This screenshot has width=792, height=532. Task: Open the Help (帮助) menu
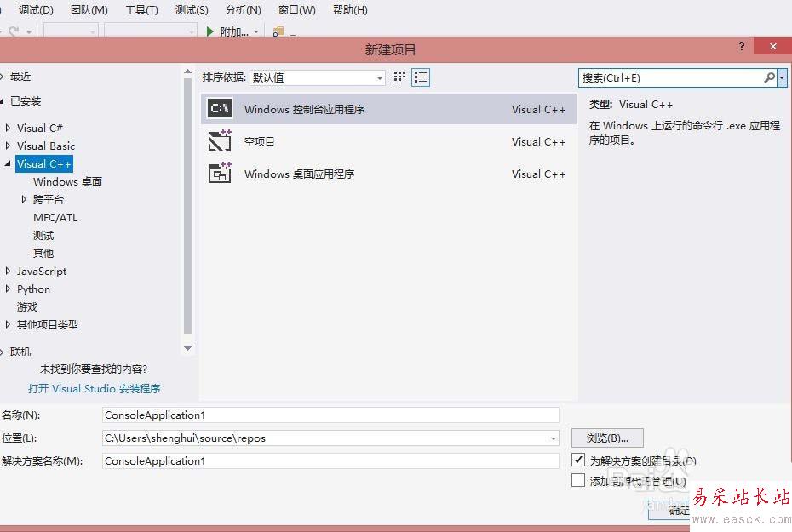click(x=350, y=9)
